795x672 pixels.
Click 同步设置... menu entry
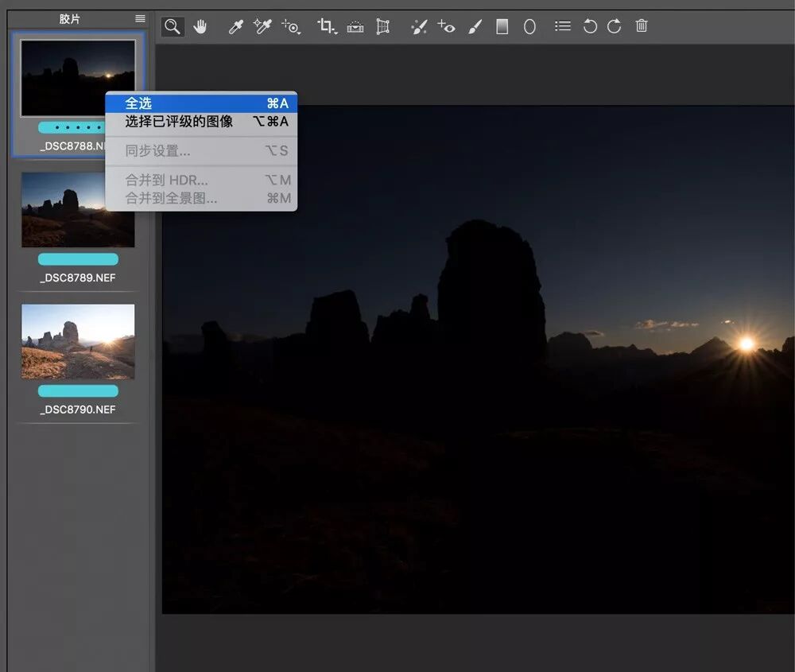pos(201,150)
